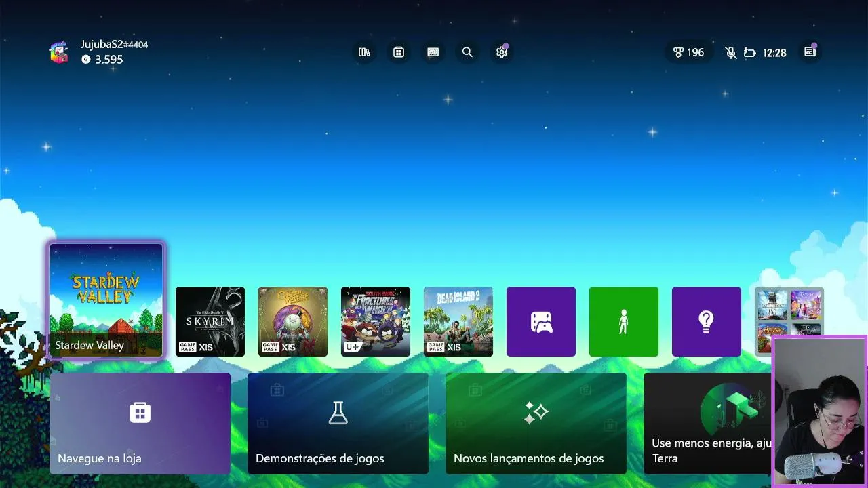
Task: Click the 12:28 clock
Action: coord(774,52)
